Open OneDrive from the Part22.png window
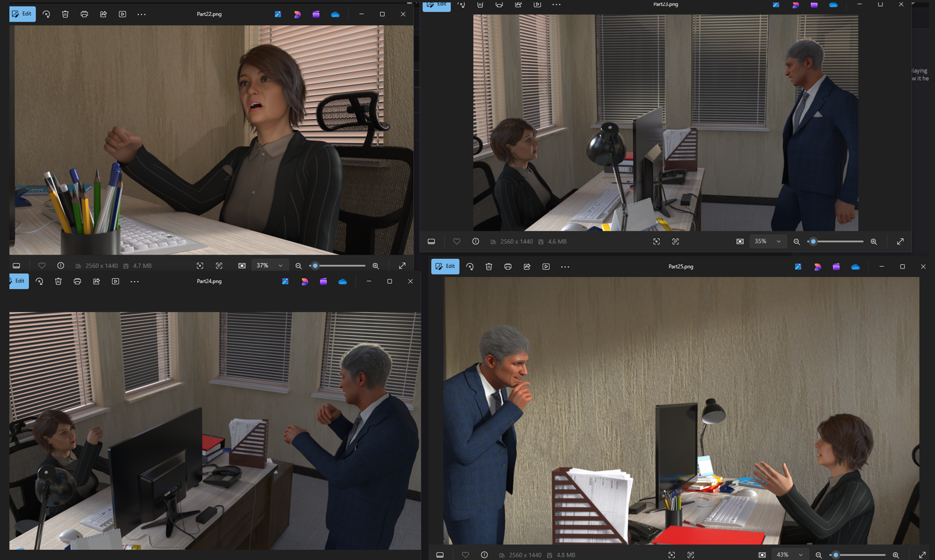 [x=335, y=14]
